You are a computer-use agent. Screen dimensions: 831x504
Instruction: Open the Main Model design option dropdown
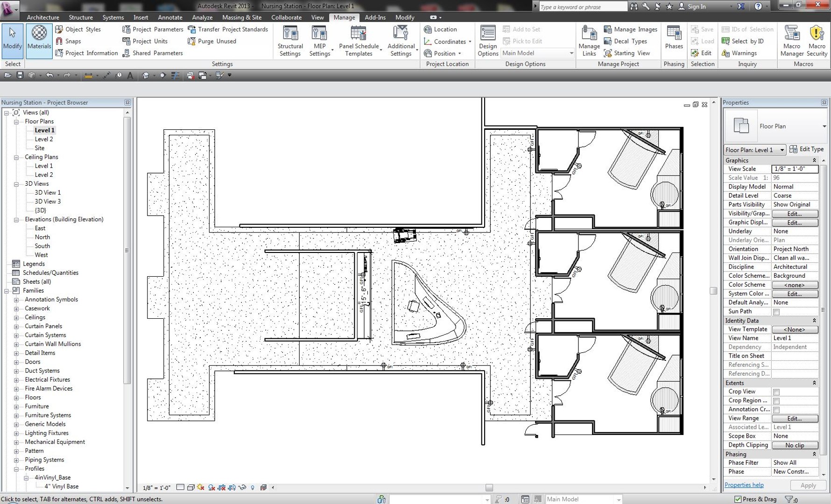point(538,53)
